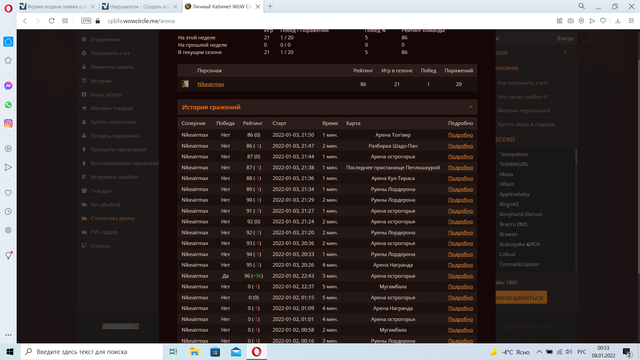
Task: Add page to bookmarks heart in toolbar
Action: (x=603, y=21)
